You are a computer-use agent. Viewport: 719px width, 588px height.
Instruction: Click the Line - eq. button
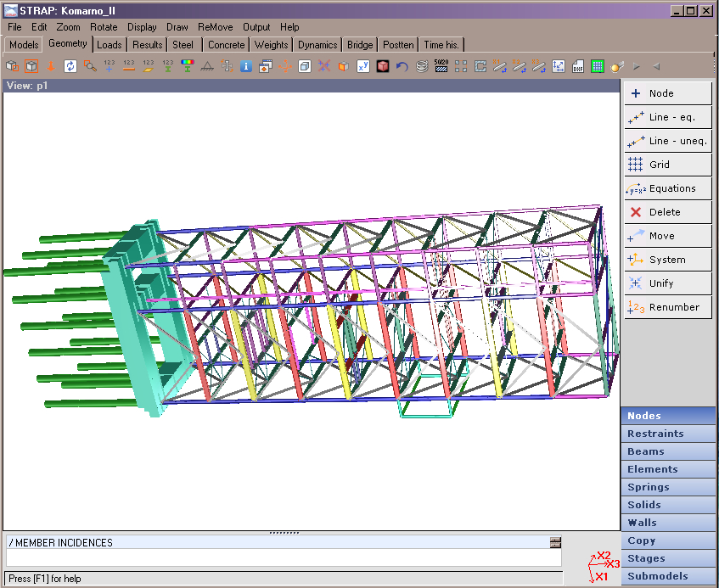point(668,117)
